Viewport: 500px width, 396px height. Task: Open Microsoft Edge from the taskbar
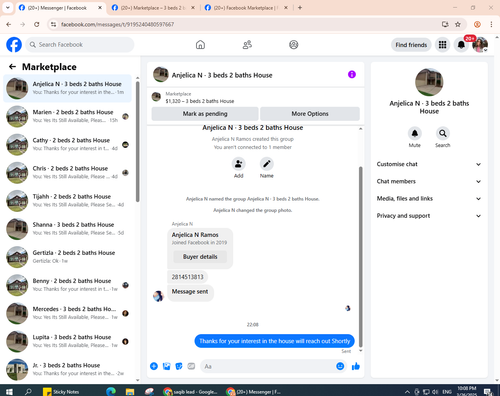111,392
